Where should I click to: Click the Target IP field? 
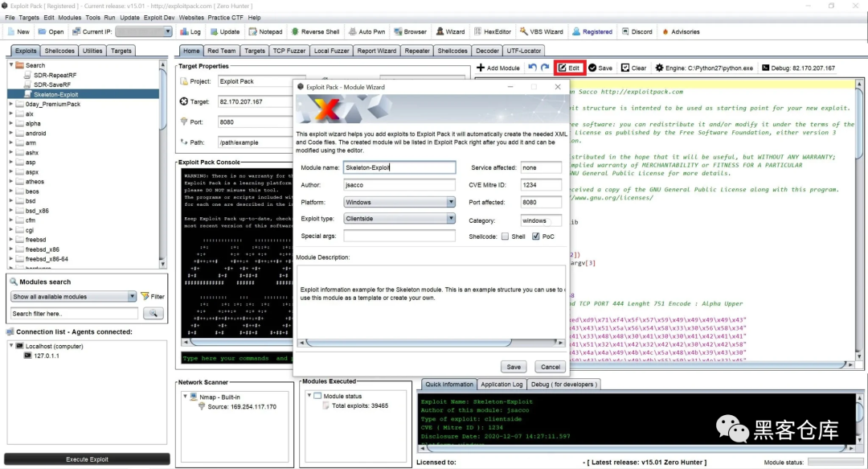256,101
